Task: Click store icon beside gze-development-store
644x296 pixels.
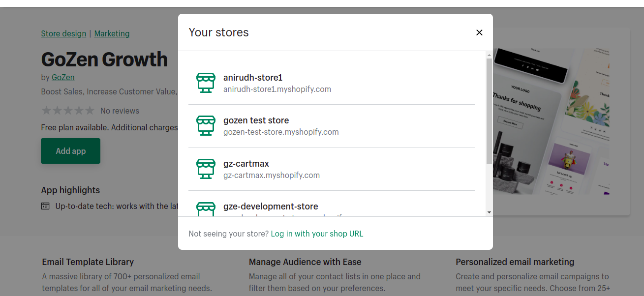Action: tap(206, 209)
